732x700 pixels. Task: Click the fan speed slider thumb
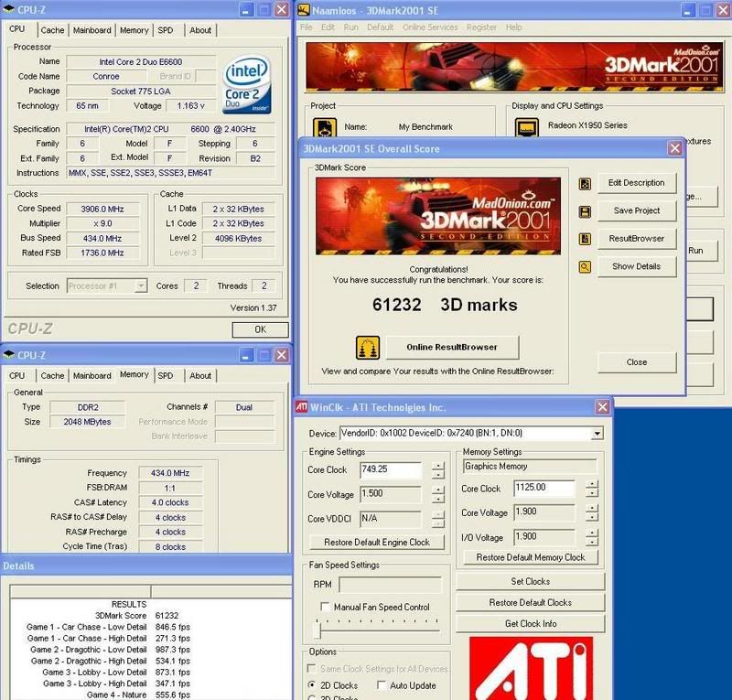318,630
